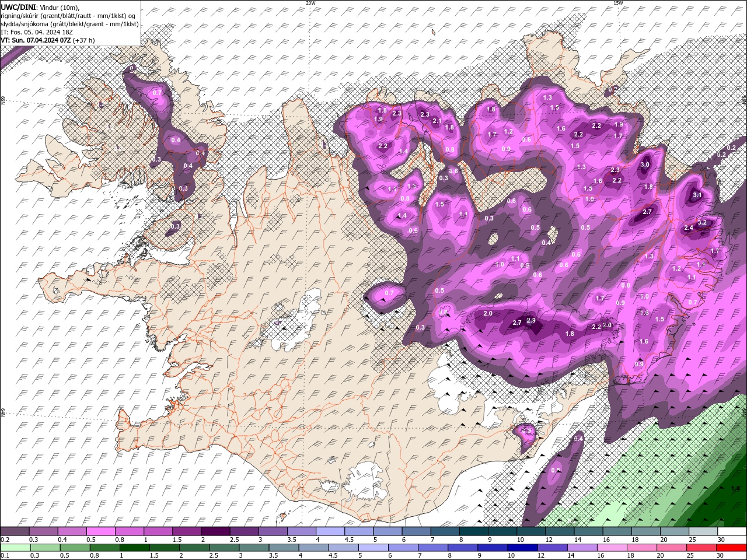Viewport: 747px width, 560px height.
Task: Click the deep blue 10 swatch on the rain scale
Action: [x=522, y=548]
